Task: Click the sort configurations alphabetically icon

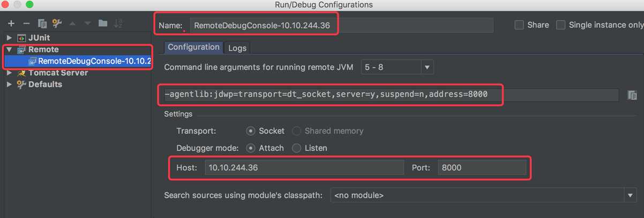Action: tap(118, 24)
